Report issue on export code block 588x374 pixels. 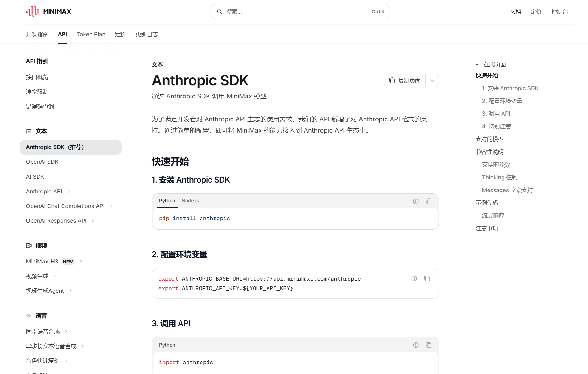[x=414, y=278]
